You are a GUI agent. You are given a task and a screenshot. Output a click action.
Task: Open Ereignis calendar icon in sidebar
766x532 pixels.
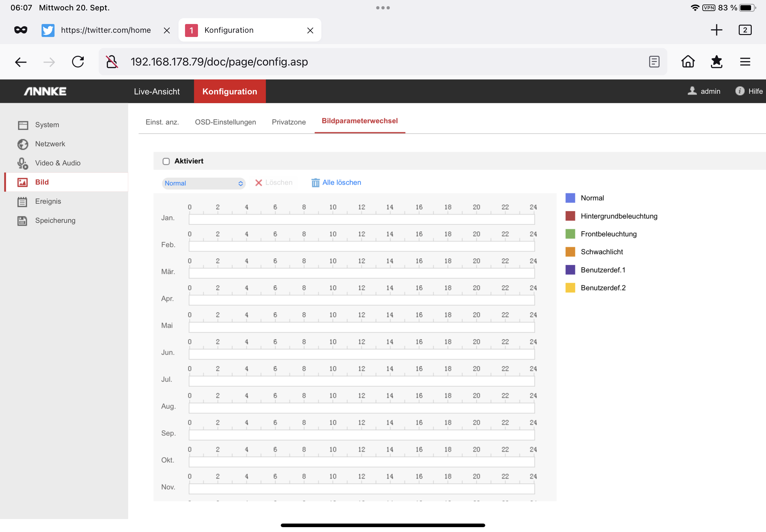(x=22, y=202)
